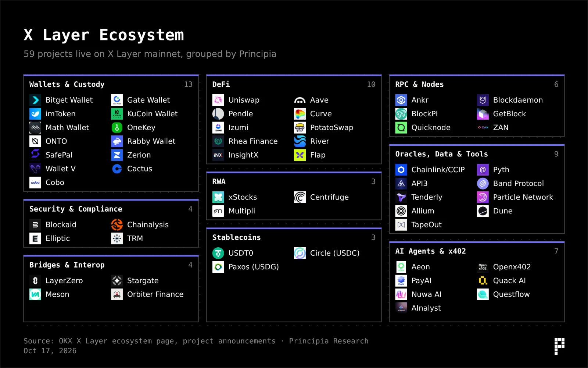Screen dimensions: 588x368
Task: Click the RPC & Nodes heading
Action: (419, 84)
